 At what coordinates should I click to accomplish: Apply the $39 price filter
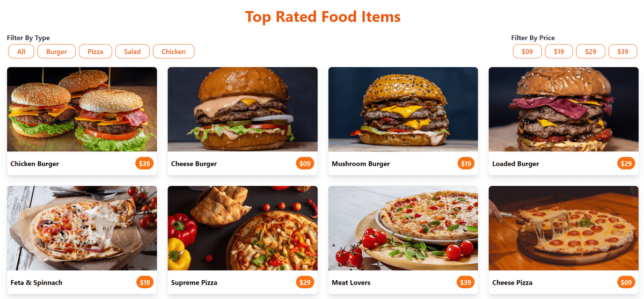(623, 52)
